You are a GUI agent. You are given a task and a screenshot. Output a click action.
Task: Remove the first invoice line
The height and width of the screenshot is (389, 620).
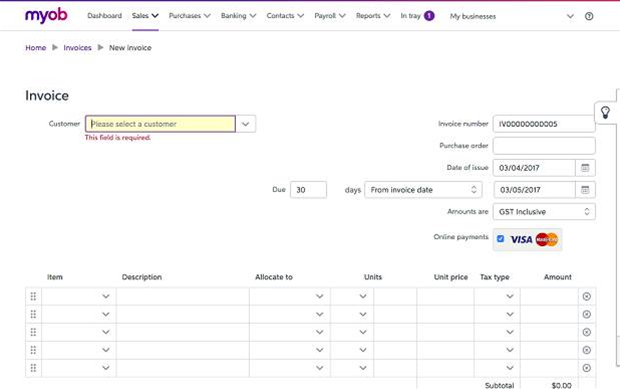pyautogui.click(x=587, y=296)
